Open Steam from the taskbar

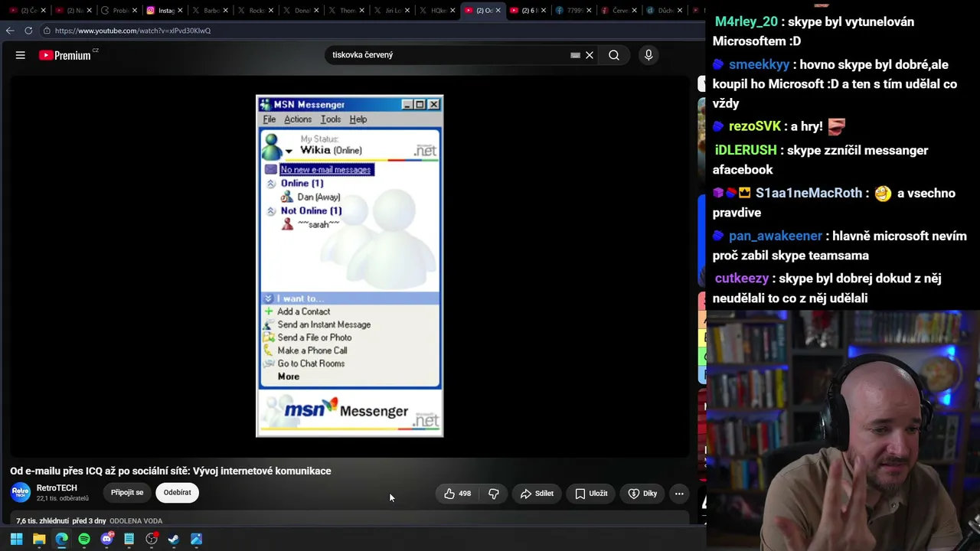174,539
